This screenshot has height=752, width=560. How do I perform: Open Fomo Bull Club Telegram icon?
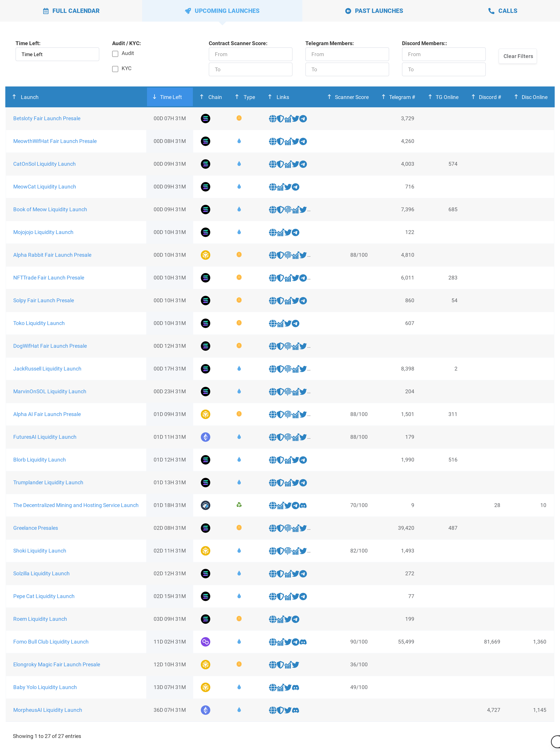click(x=296, y=642)
